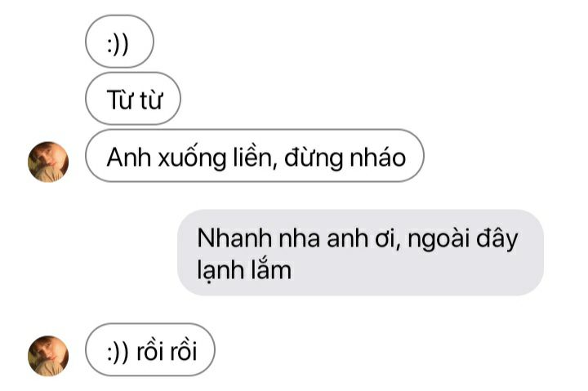588x391 pixels.
Task: Select the top ":))" message bubble
Action: click(x=119, y=42)
